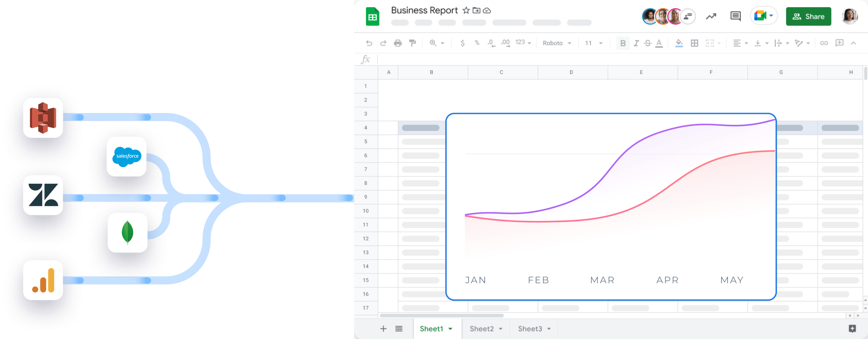The height and width of the screenshot is (339, 868).
Task: Click the Amazon S3 source icon
Action: click(x=43, y=118)
